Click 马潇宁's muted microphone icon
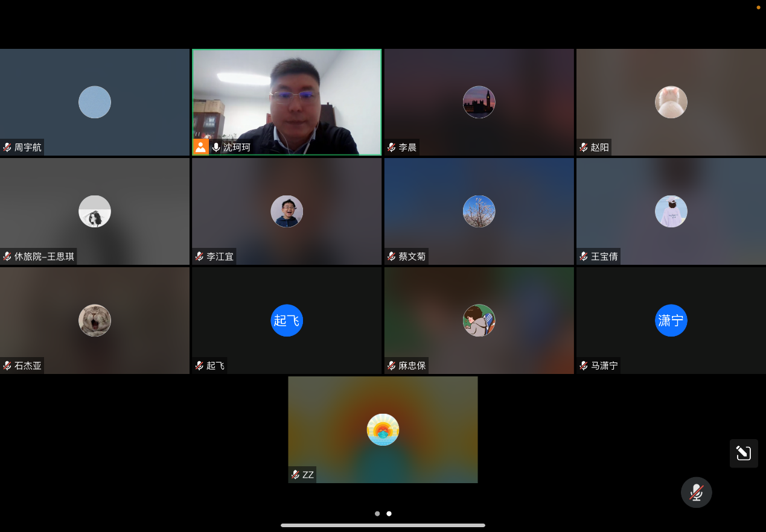Image resolution: width=766 pixels, height=532 pixels. coord(584,366)
